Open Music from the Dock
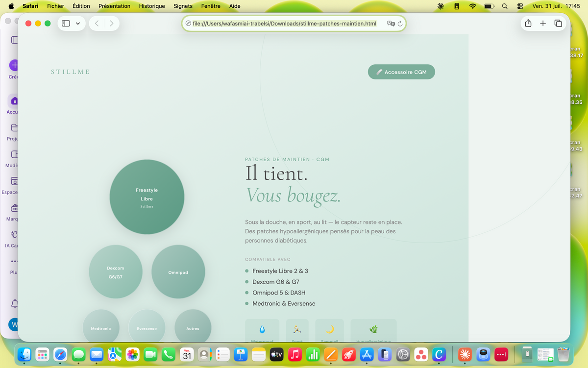This screenshot has height=368, width=588. [x=294, y=354]
